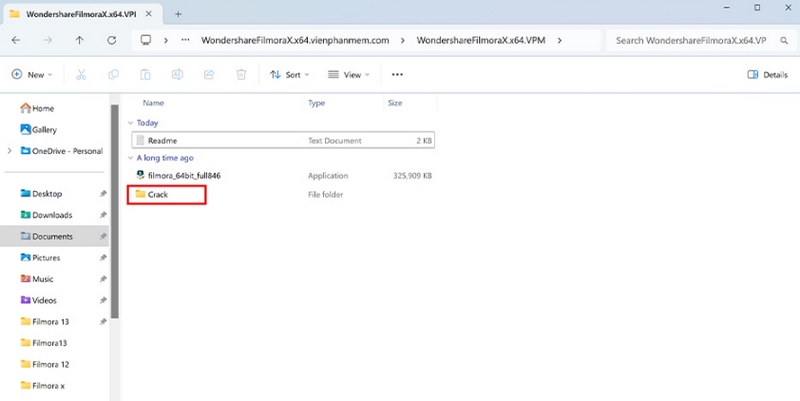Image resolution: width=800 pixels, height=401 pixels.
Task: Show hidden breadcrumb path via ellipsis
Action: point(186,40)
